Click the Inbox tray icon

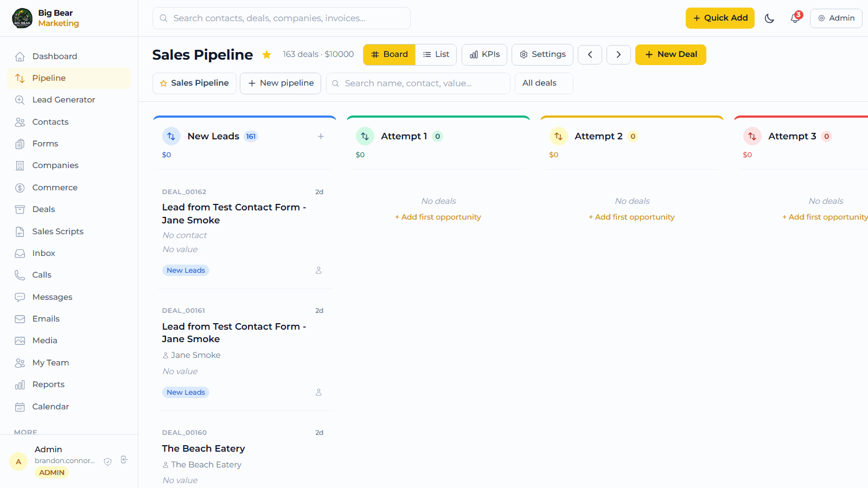(x=20, y=253)
